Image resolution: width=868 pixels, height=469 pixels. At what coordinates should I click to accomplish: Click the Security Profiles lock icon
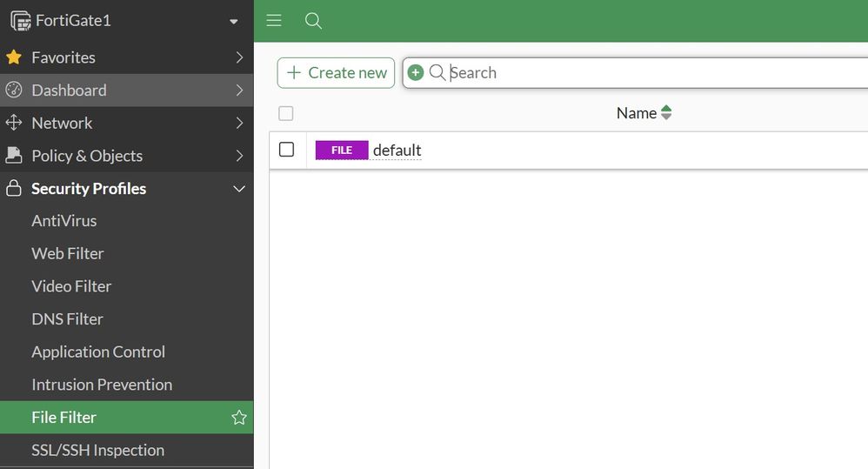click(13, 189)
